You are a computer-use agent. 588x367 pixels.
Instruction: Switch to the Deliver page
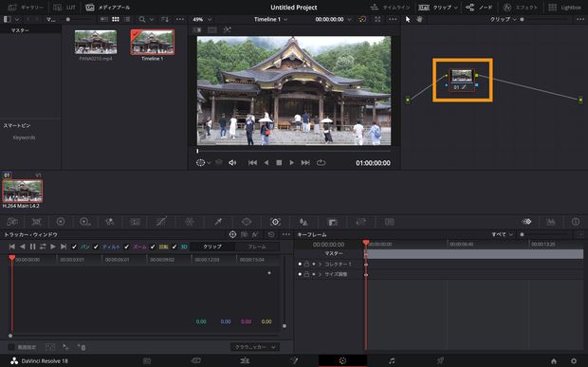pos(440,360)
